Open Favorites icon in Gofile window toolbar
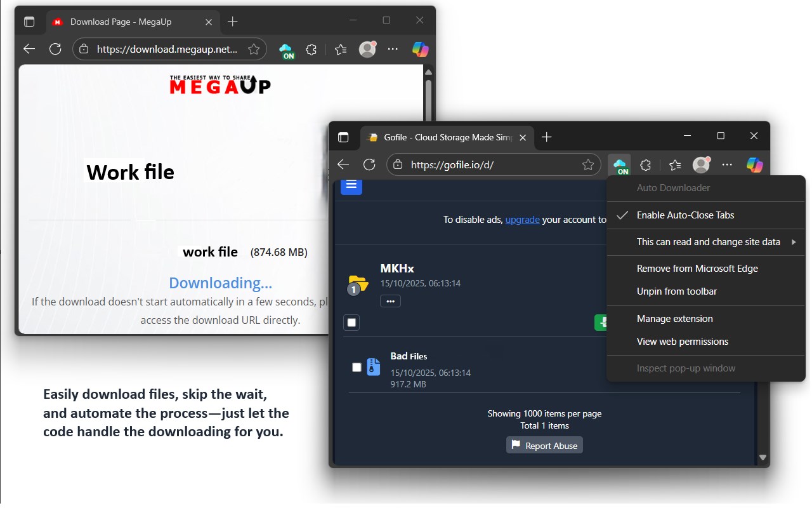The image size is (812, 508). pyautogui.click(x=675, y=164)
